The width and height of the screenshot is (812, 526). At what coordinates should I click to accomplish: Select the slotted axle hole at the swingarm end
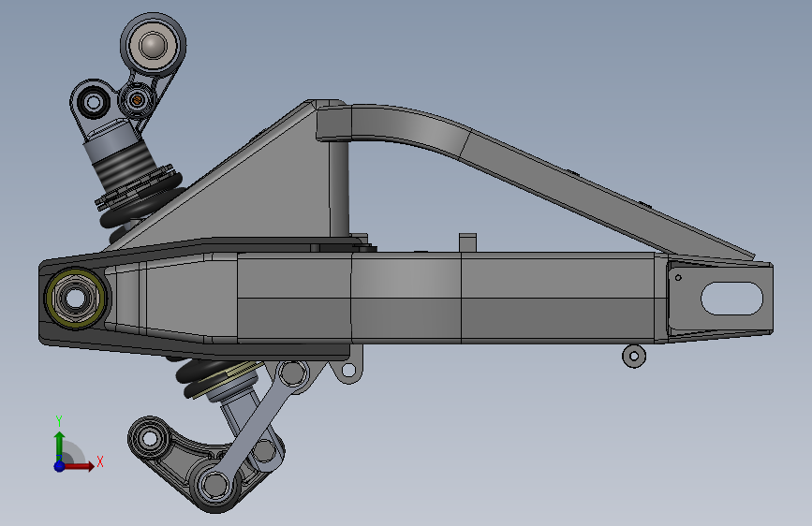[x=731, y=299]
